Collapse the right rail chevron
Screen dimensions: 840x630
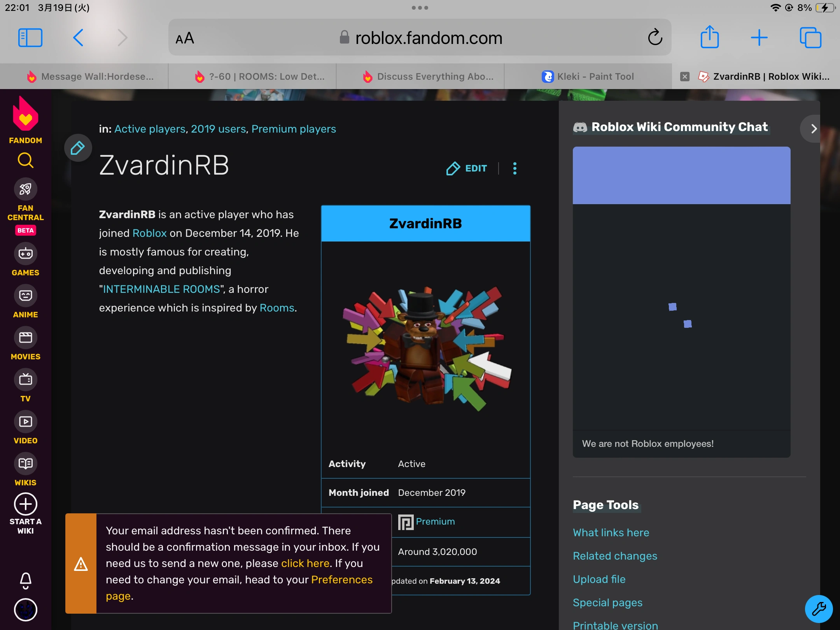(814, 129)
